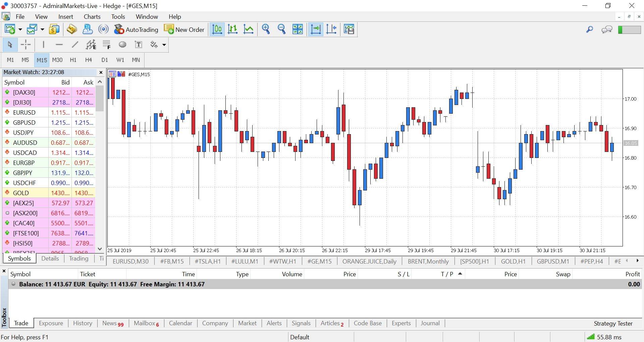Click the zoom out magnifier icon

(x=282, y=30)
